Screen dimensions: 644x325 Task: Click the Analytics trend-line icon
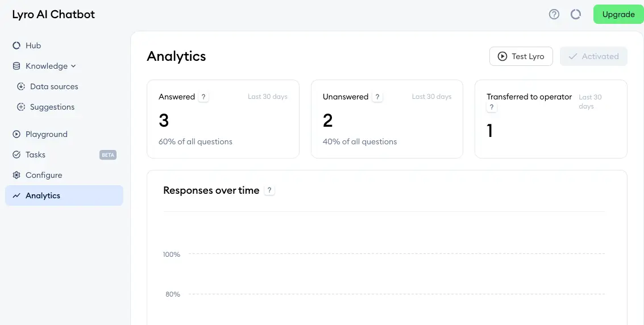tap(16, 195)
